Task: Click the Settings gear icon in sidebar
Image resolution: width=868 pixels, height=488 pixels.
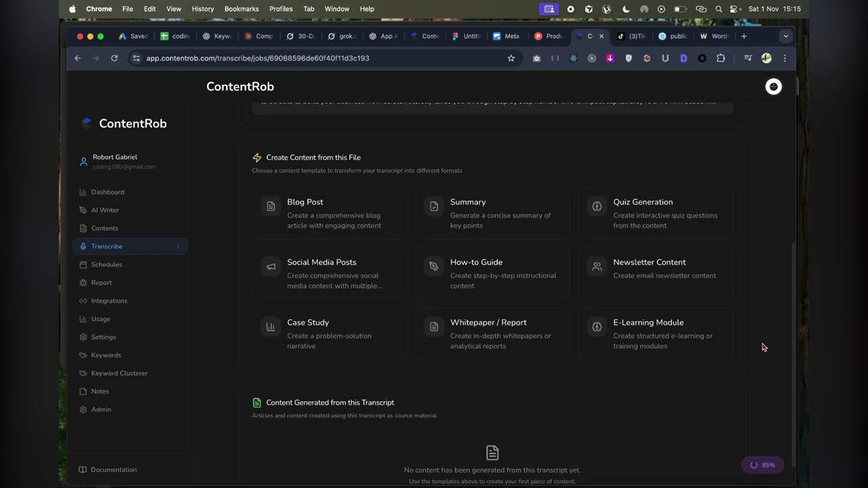Action: 83,337
